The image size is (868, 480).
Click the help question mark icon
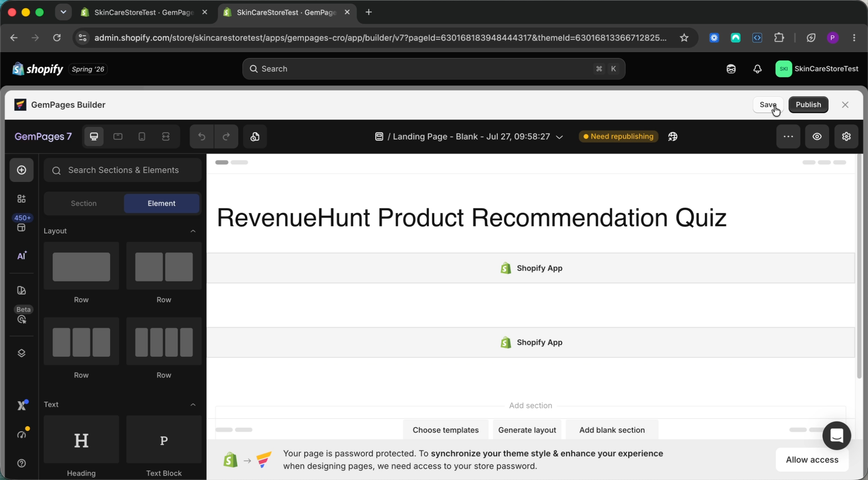(21, 463)
